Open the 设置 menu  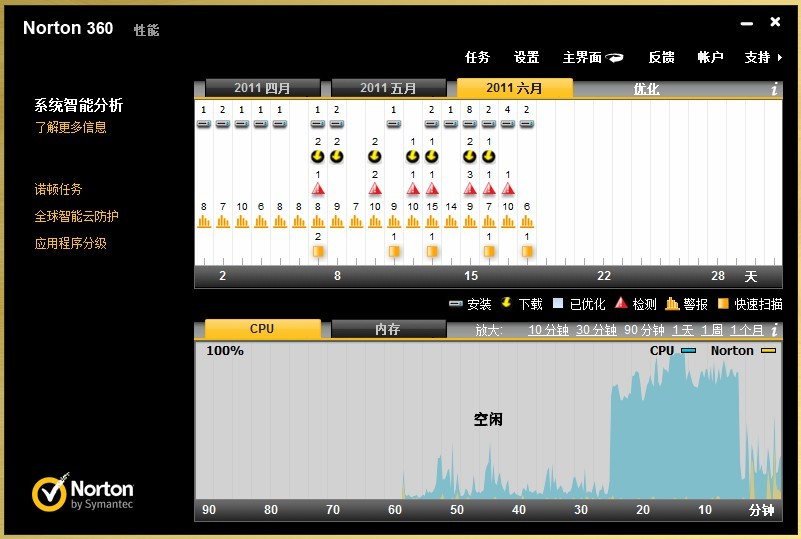[526, 57]
